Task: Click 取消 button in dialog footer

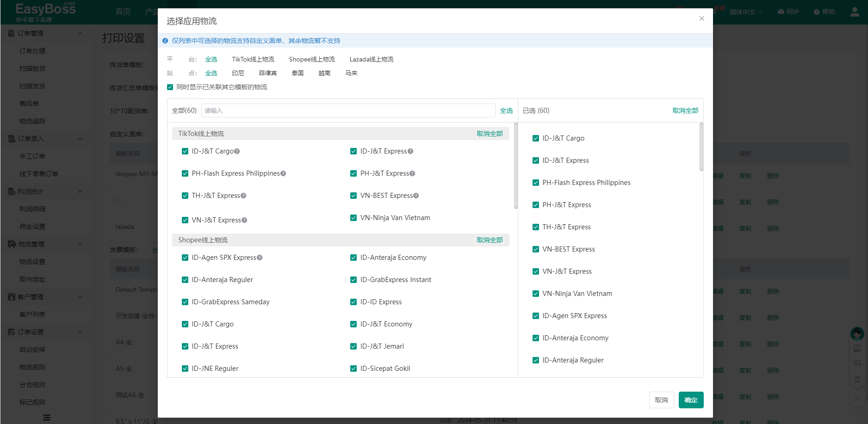Action: [x=661, y=400]
